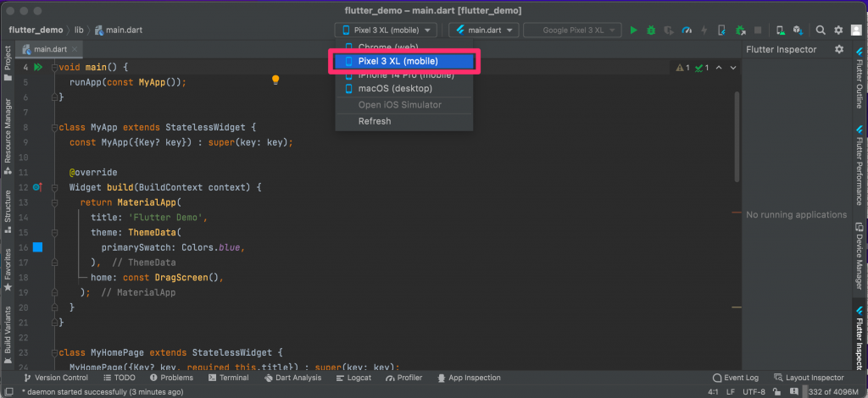Click the run gutter arrow beside main()
Screen dimensions: 868x398
[x=37, y=68]
